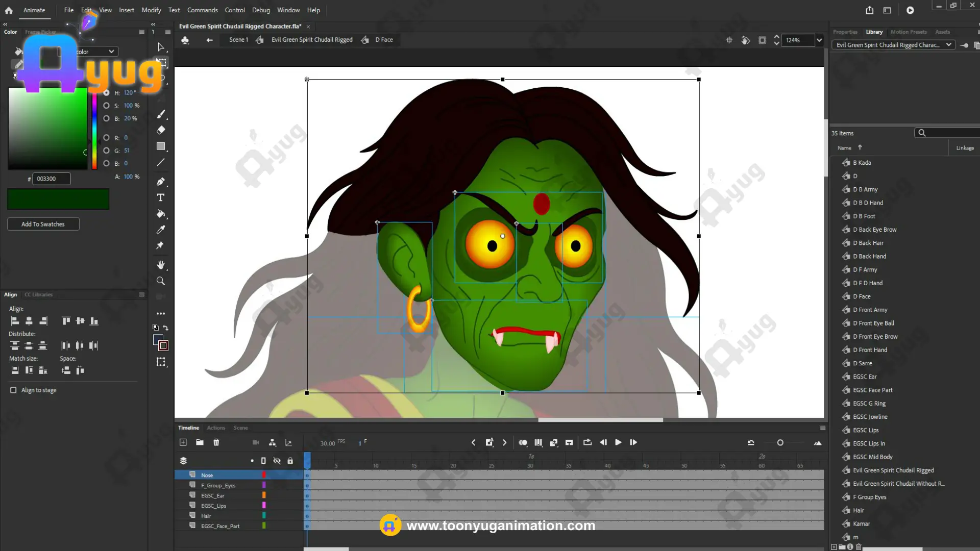Turn on onion skin in timeline

[523, 442]
